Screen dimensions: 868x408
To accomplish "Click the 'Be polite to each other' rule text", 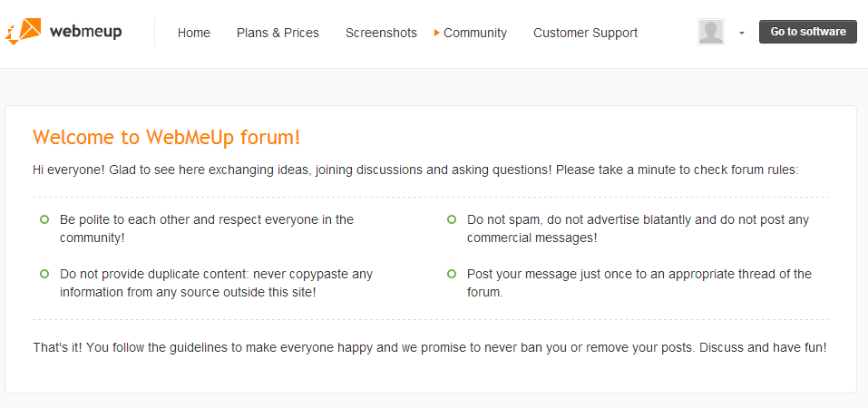I will (207, 228).
